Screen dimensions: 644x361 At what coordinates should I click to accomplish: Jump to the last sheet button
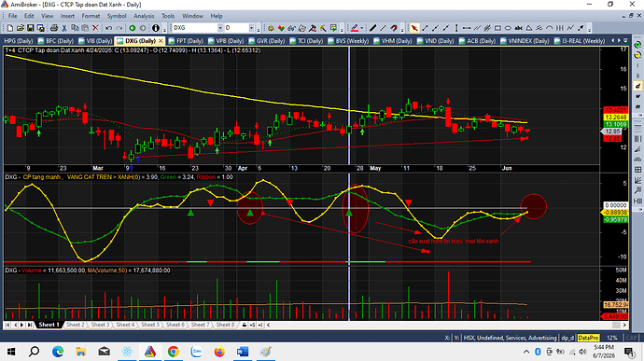[30, 325]
